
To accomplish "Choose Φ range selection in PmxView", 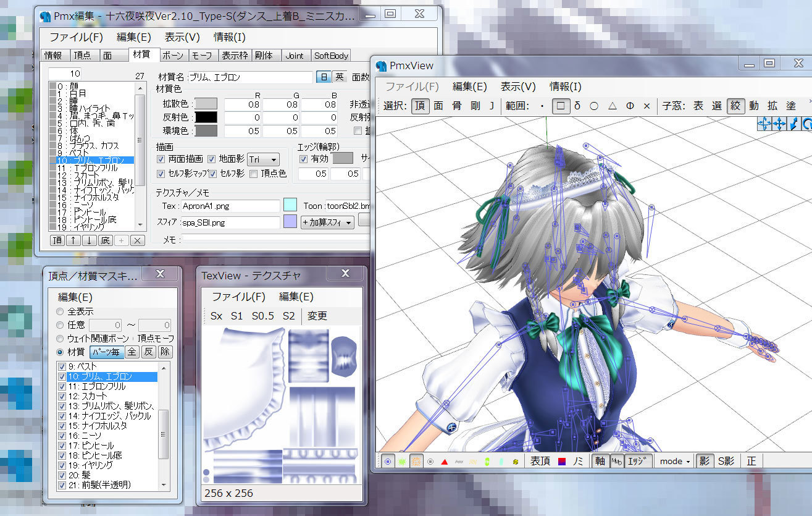I will pyautogui.click(x=630, y=106).
